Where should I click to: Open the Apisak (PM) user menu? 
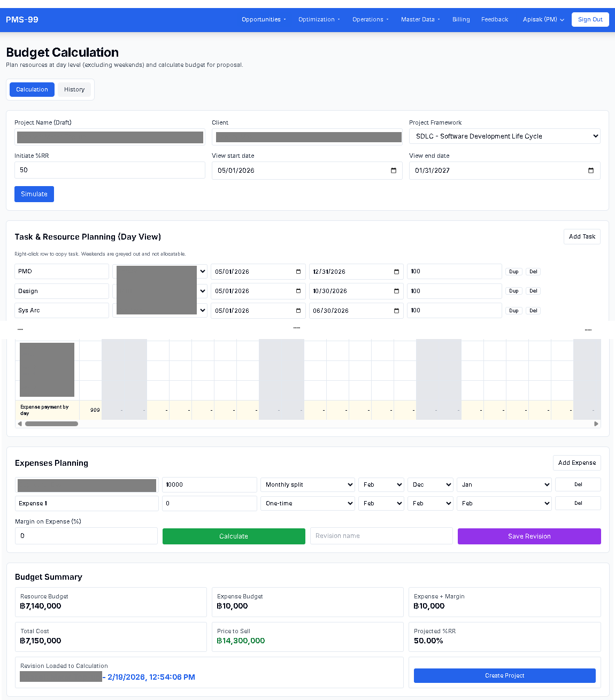tap(543, 20)
